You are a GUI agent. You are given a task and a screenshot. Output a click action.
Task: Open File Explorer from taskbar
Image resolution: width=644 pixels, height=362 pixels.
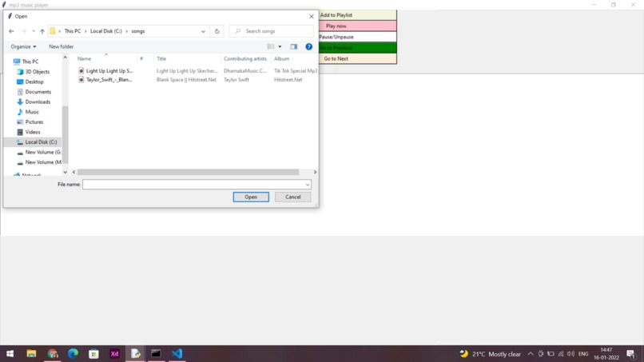tap(31, 354)
